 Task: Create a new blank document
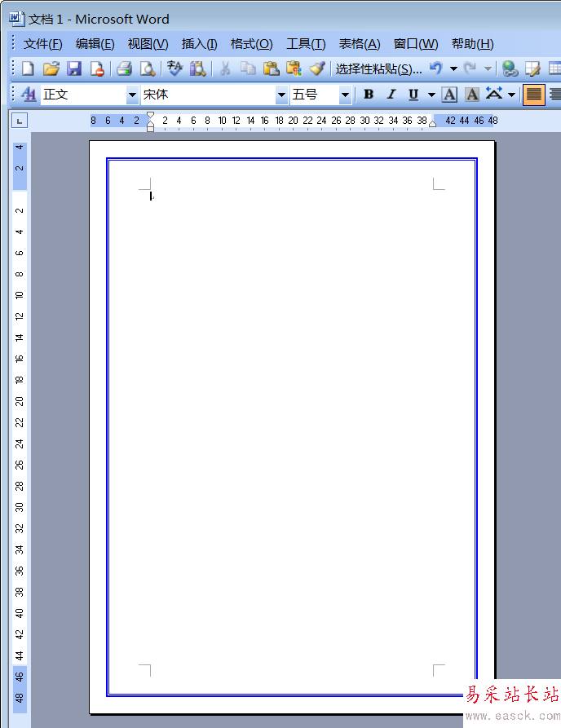coord(28,68)
